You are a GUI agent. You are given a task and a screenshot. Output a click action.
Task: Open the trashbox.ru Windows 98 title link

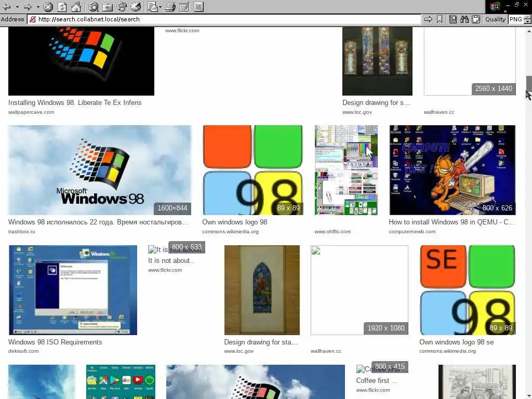(98, 222)
